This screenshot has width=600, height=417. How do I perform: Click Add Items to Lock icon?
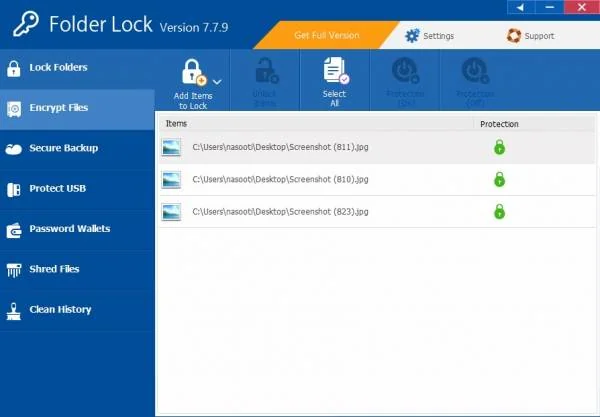pyautogui.click(x=194, y=72)
